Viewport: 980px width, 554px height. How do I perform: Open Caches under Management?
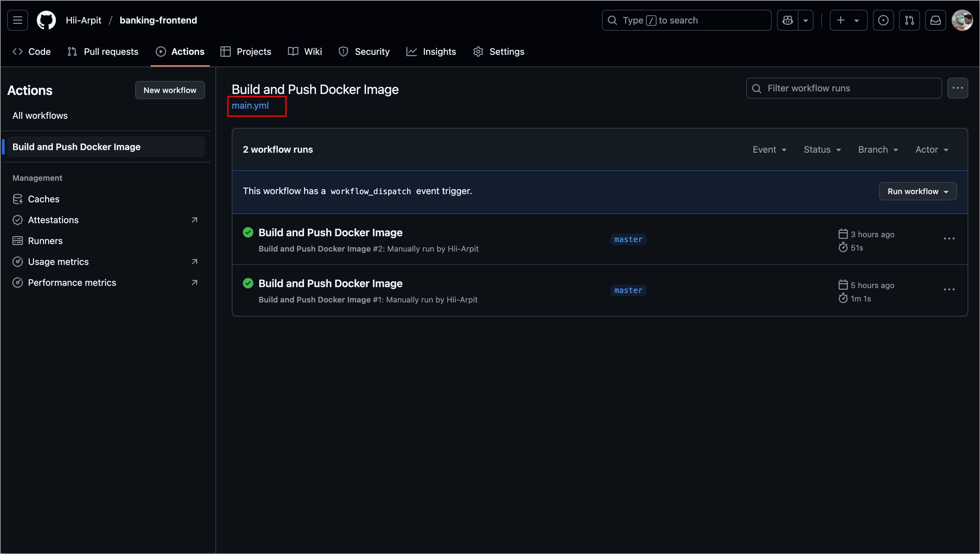pos(43,199)
